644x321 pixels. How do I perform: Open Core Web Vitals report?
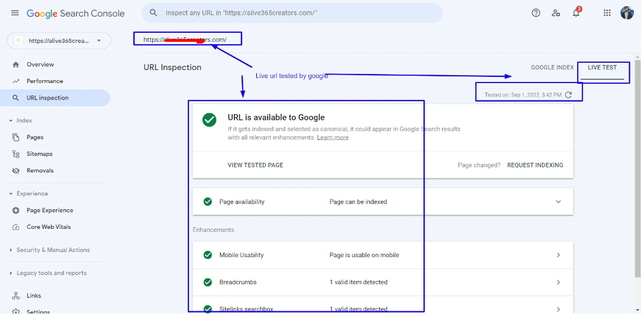coord(49,227)
